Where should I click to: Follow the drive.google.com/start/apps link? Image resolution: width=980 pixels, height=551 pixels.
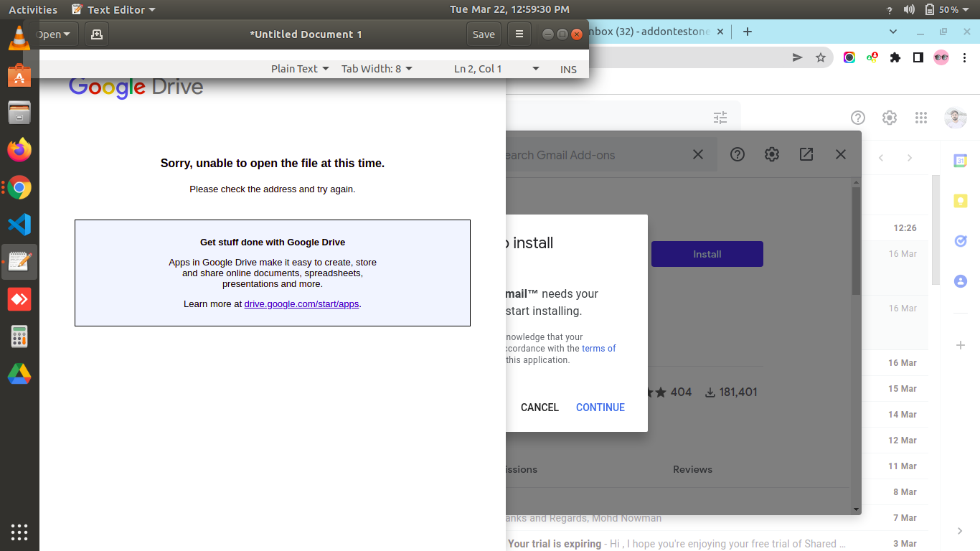pyautogui.click(x=301, y=303)
